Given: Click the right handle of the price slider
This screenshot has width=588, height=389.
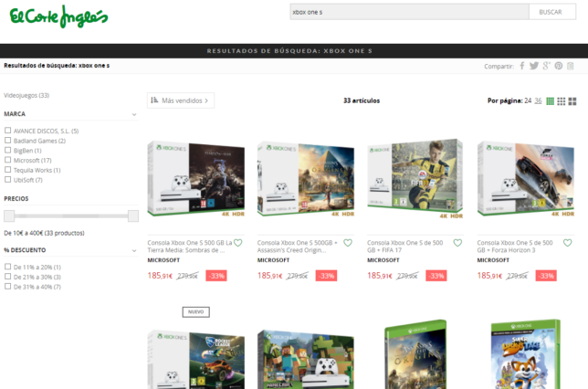Looking at the screenshot, I should pyautogui.click(x=133, y=216).
